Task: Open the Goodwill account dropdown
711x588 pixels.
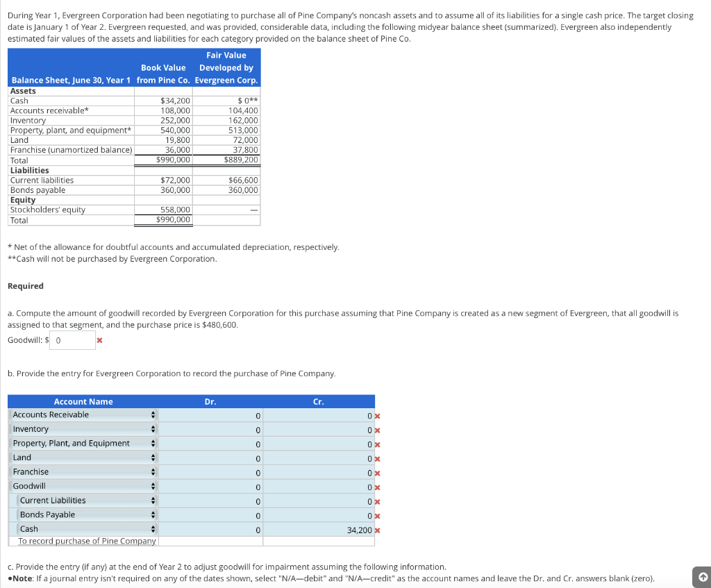Action: coord(83,487)
